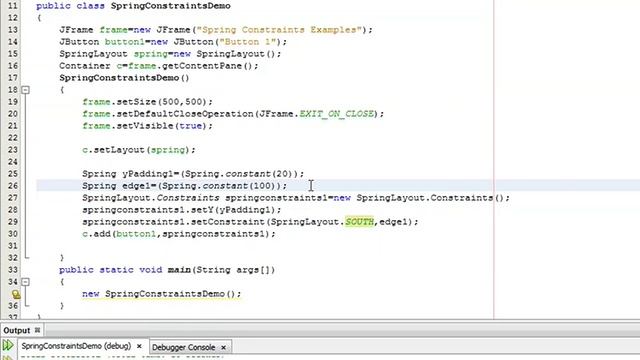This screenshot has width=640, height=360.
Task: Click the EXIT_ON_CLOSE constant on line 20
Action: (337, 114)
